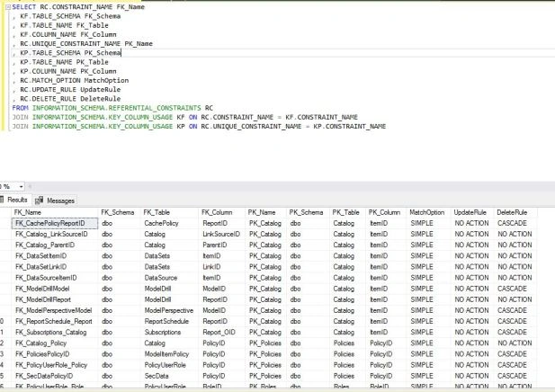Switch to the Results tab
This screenshot has height=392, width=555.
[14, 200]
